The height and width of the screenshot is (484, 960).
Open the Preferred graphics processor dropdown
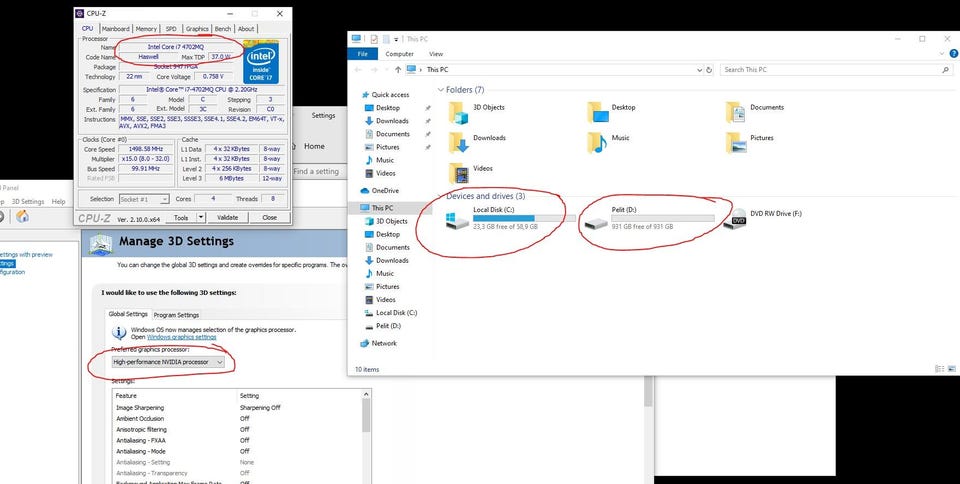(x=168, y=362)
